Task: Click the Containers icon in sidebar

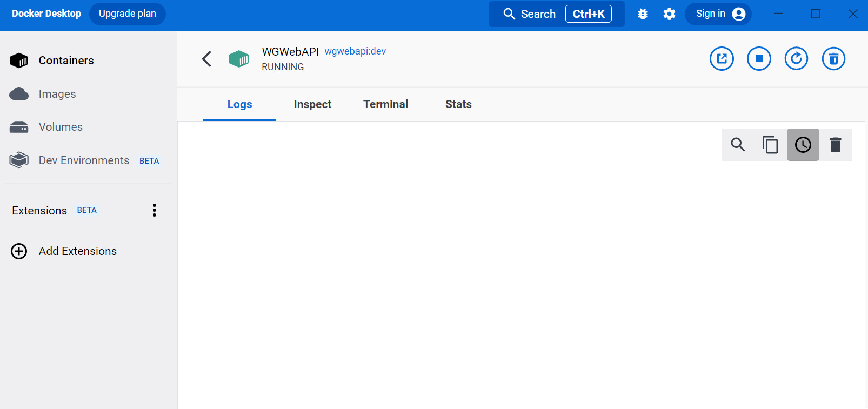Action: (x=19, y=61)
